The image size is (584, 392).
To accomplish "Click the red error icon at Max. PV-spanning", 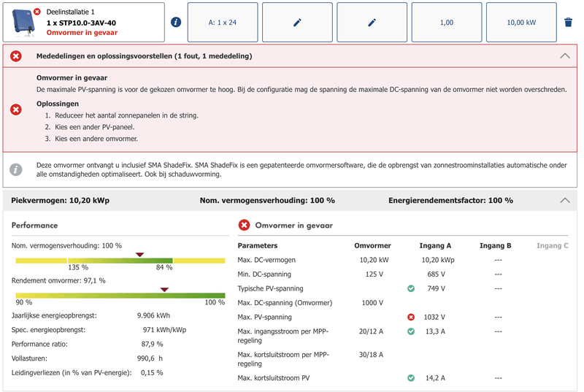I will pyautogui.click(x=411, y=318).
